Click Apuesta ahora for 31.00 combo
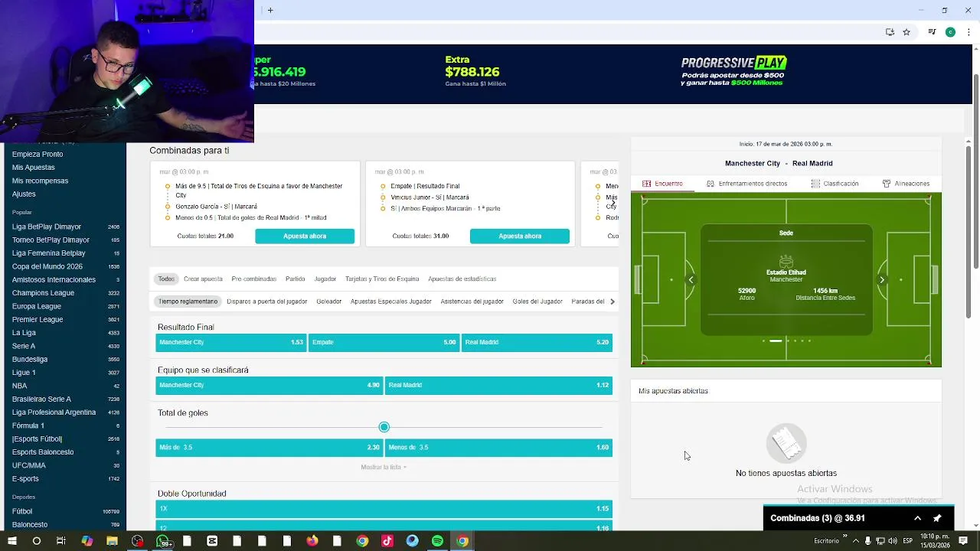980x551 pixels. click(520, 236)
